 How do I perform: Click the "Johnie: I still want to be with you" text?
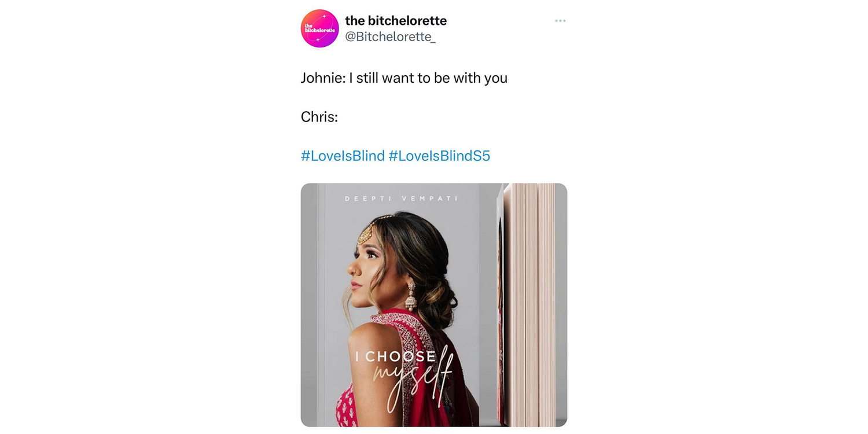click(x=404, y=78)
